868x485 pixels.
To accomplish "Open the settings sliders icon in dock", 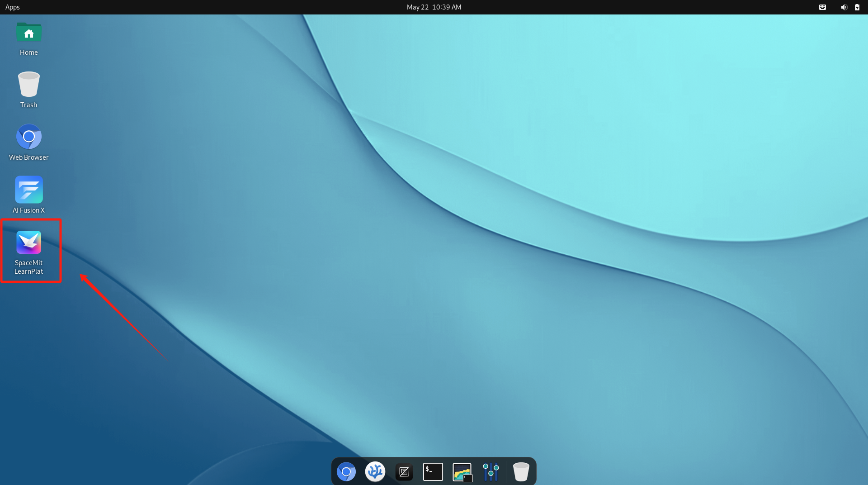I will tap(491, 472).
